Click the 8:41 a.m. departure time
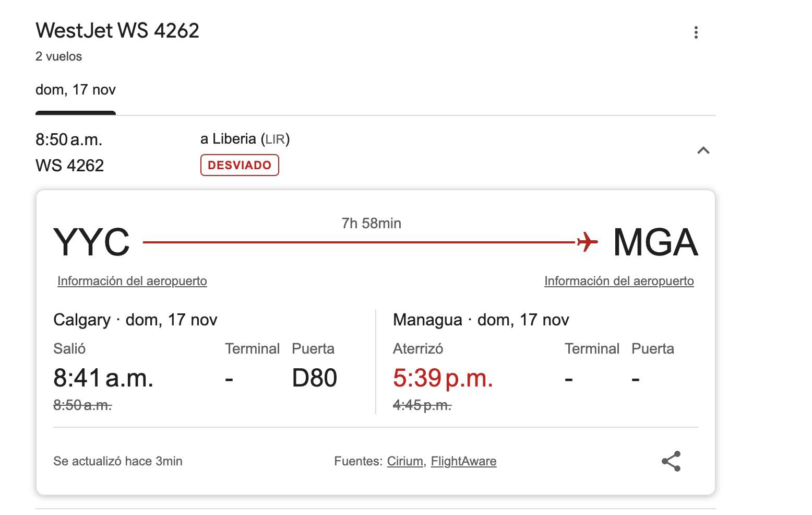The height and width of the screenshot is (515, 812). coord(103,378)
